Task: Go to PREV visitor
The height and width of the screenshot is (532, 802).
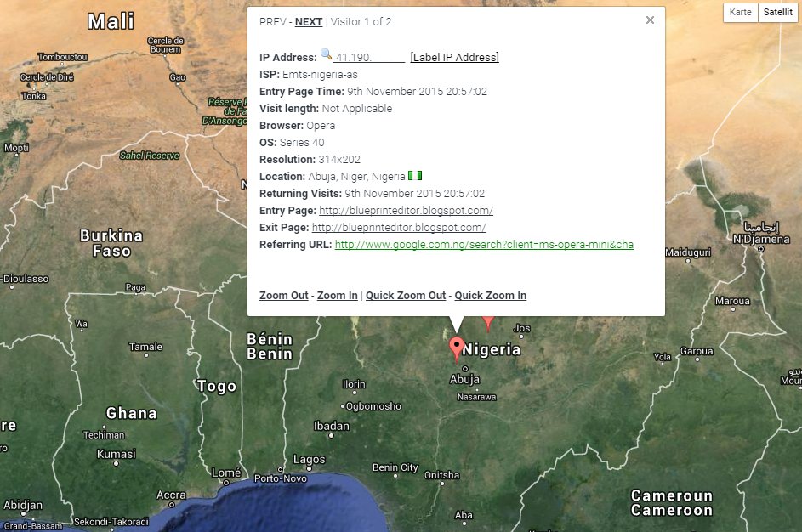Action: coord(273,22)
